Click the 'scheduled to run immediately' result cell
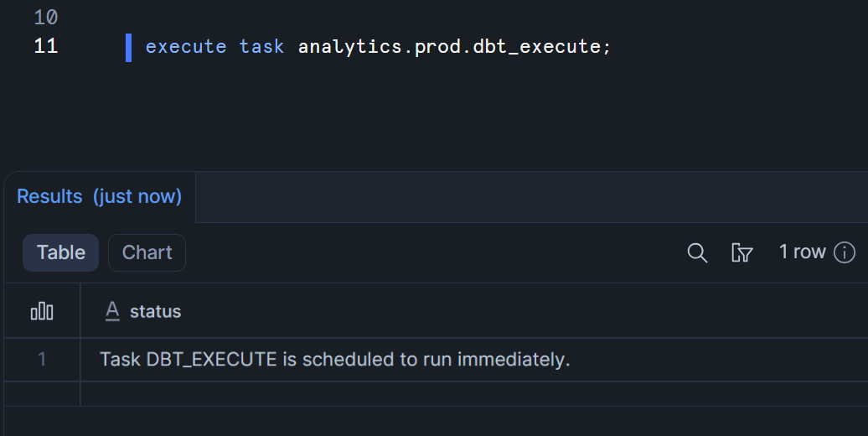Image resolution: width=868 pixels, height=436 pixels. click(334, 360)
